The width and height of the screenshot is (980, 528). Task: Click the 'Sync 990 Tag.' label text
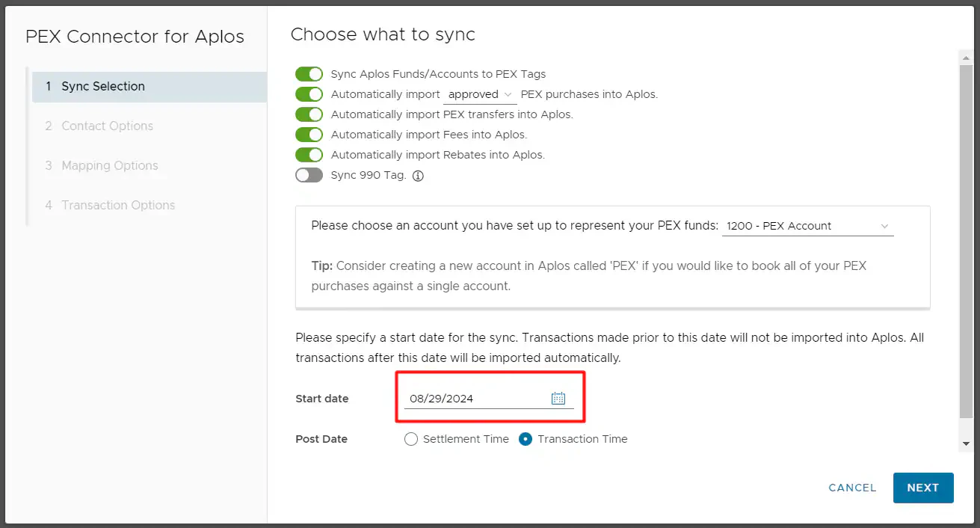coord(369,176)
